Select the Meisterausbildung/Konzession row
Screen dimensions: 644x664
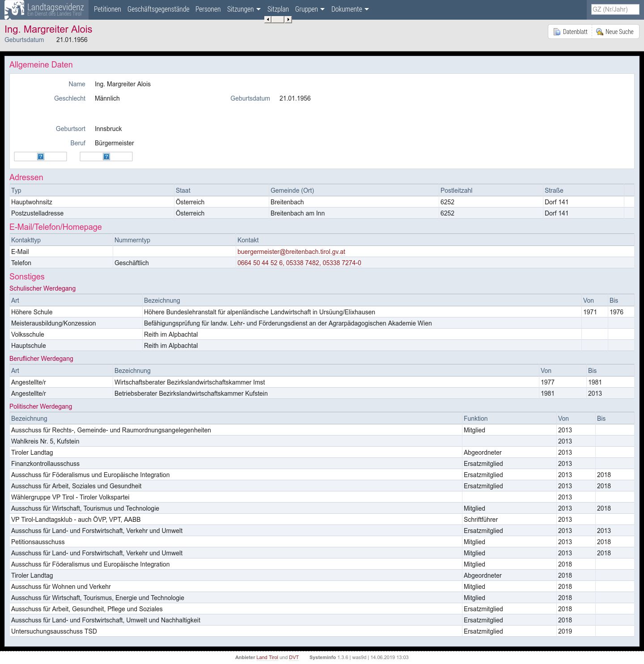322,323
